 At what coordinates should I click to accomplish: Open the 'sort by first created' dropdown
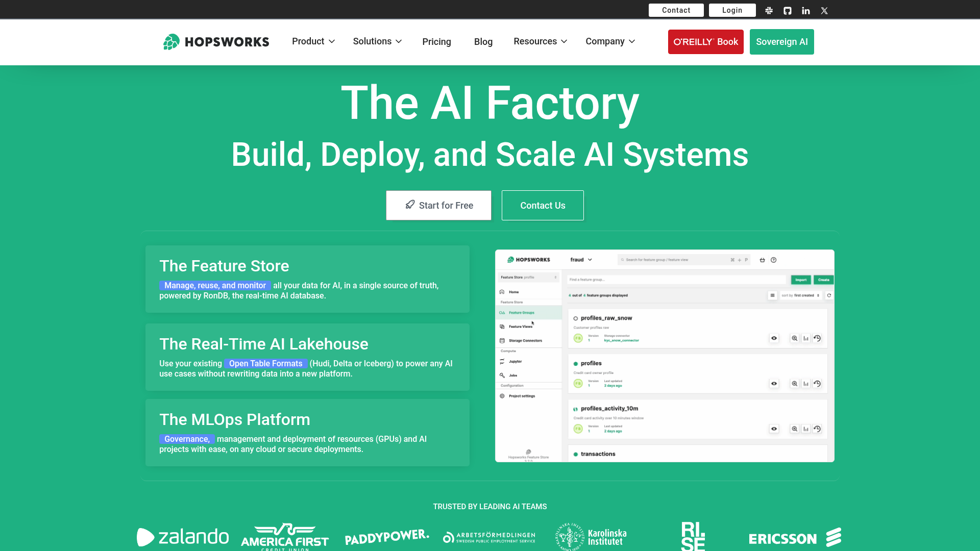(801, 295)
